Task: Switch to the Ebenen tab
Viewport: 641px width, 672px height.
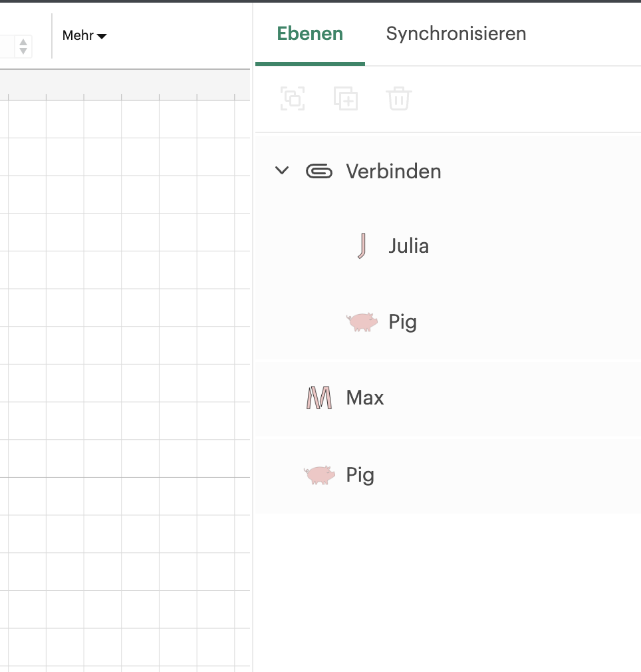Action: coord(310,34)
